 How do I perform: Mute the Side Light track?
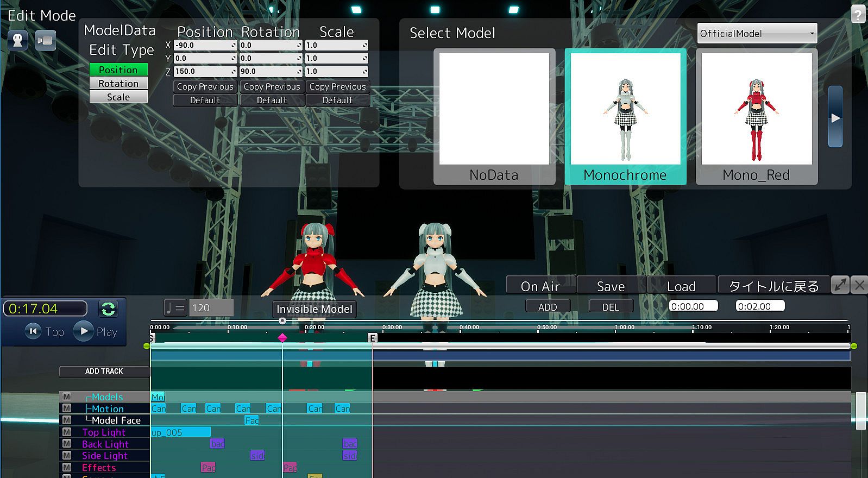[x=67, y=455]
